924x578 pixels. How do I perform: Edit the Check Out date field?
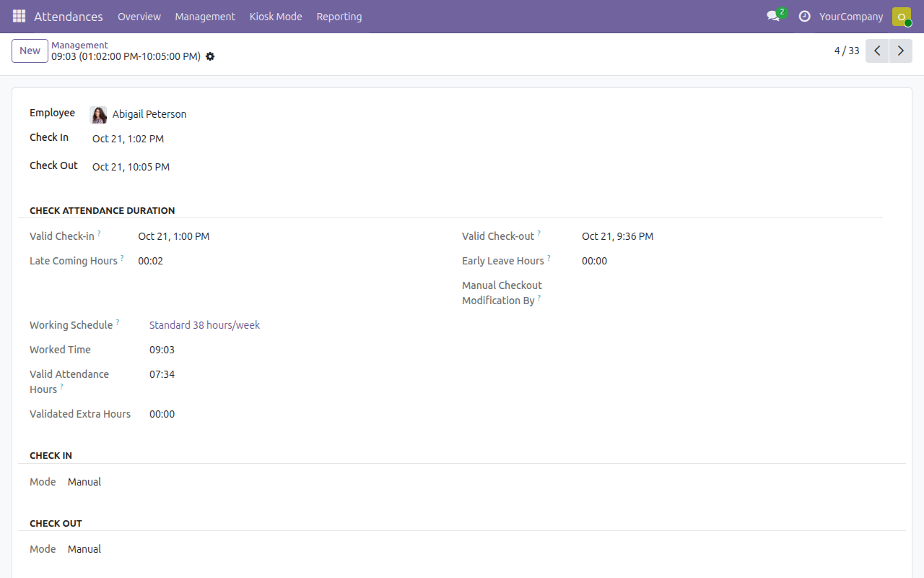(131, 167)
